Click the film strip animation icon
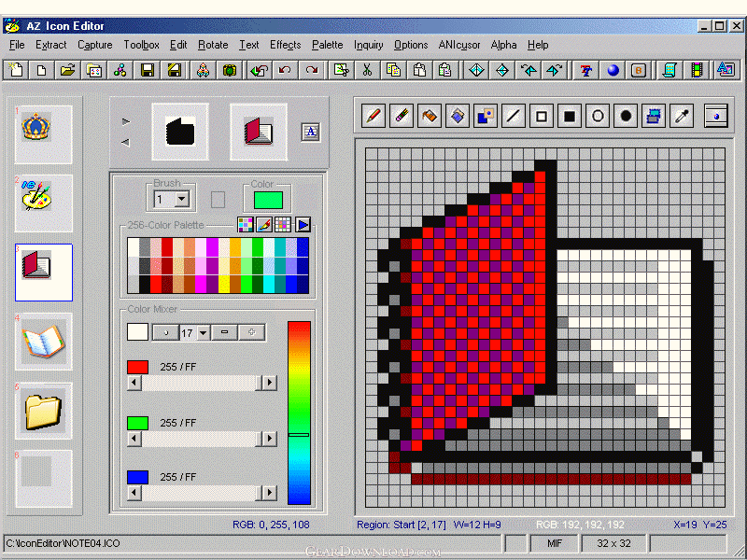This screenshot has width=747, height=560. pyautogui.click(x=697, y=70)
